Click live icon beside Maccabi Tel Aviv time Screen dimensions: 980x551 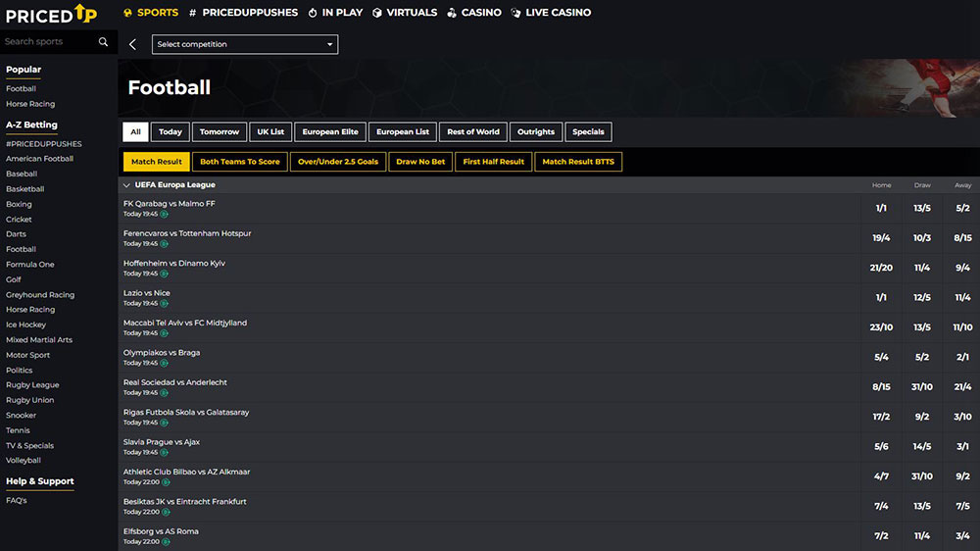point(164,333)
